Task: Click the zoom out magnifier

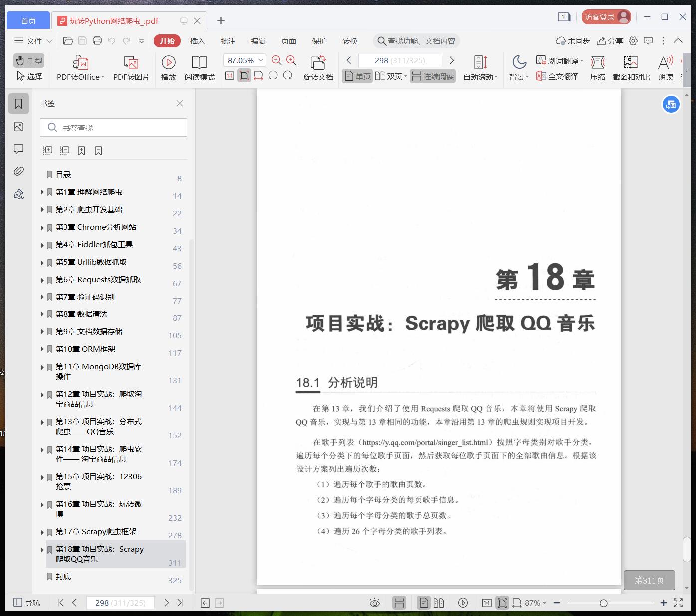Action: click(x=276, y=61)
